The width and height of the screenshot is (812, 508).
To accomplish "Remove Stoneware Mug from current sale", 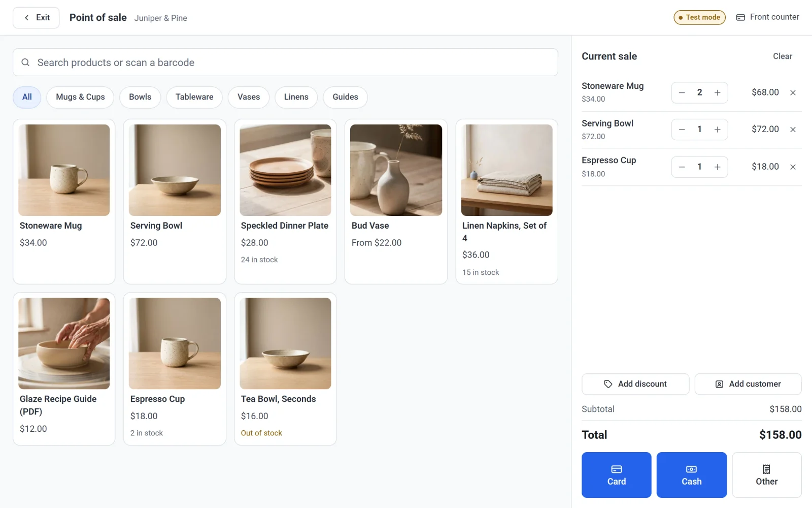I will click(x=793, y=92).
